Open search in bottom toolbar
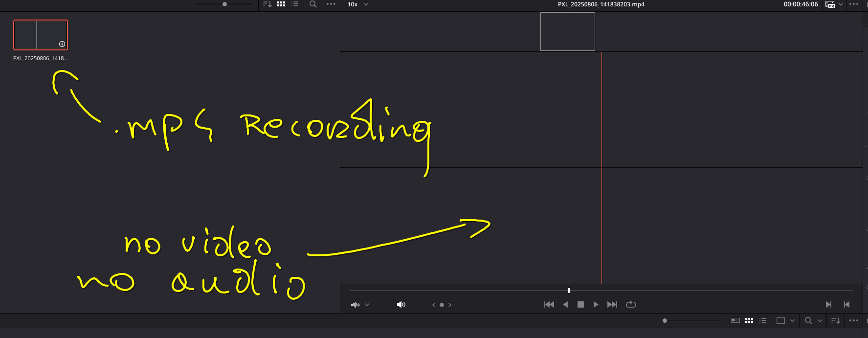Viewport: 868px width, 338px height. tap(808, 320)
